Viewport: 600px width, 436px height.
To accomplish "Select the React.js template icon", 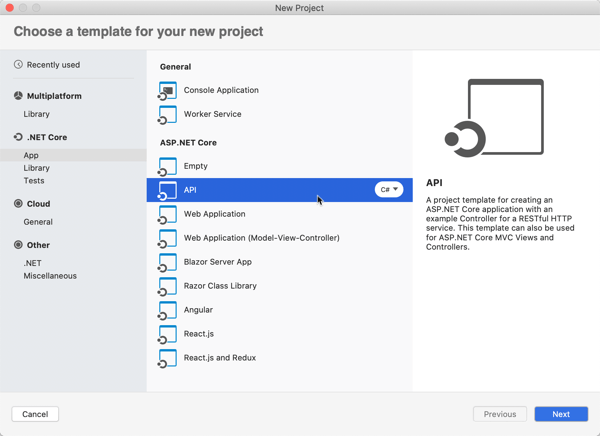I will (168, 334).
